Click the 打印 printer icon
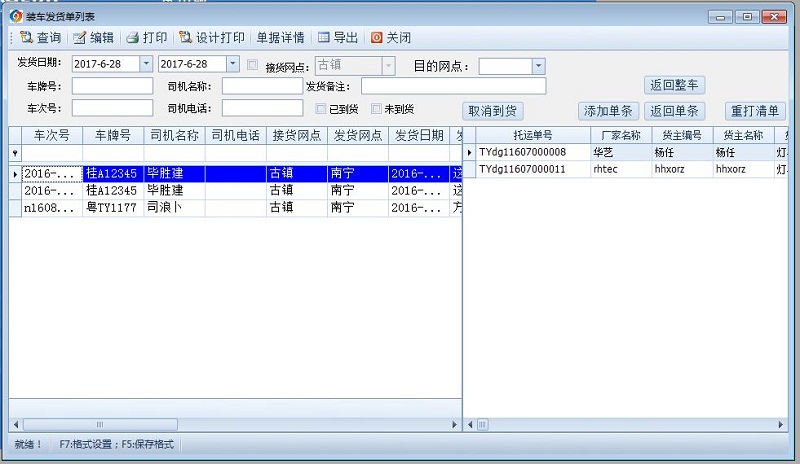 click(x=133, y=37)
